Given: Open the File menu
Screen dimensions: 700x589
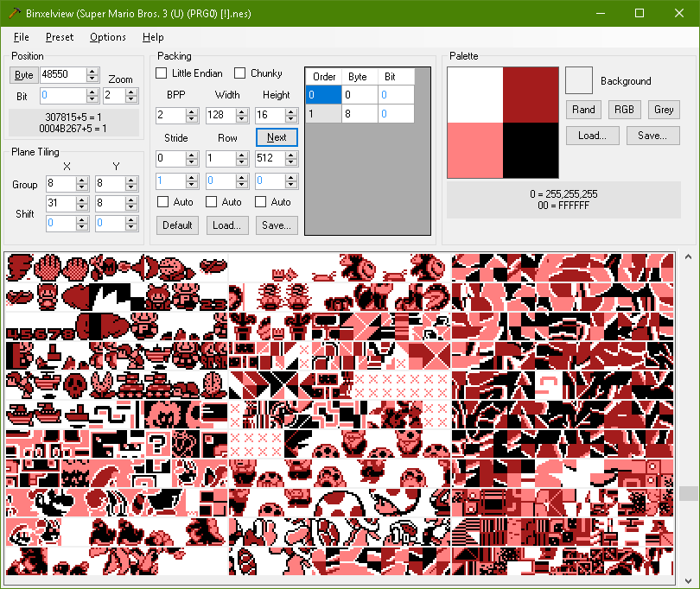Looking at the screenshot, I should [x=21, y=37].
